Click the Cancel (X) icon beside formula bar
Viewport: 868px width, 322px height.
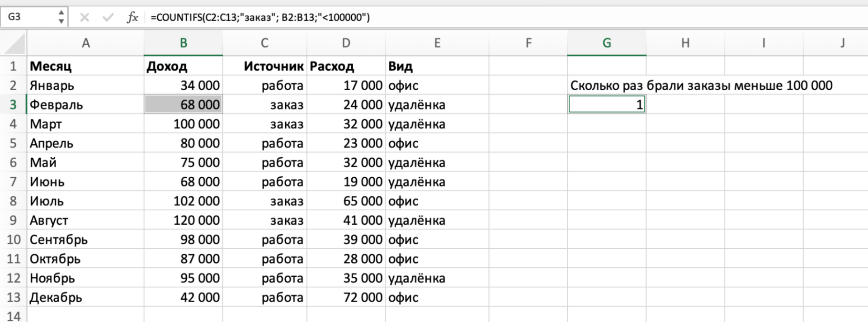coord(84,17)
